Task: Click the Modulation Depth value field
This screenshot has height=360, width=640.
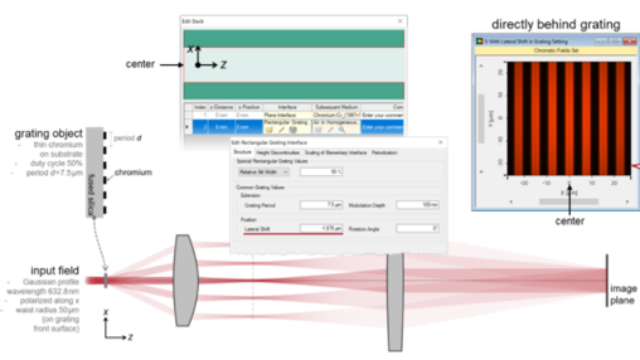Action: click(418, 205)
